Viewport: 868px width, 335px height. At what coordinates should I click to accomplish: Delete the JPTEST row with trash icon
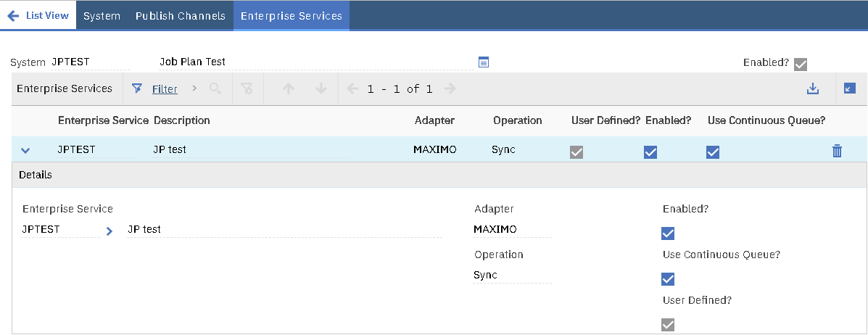837,151
